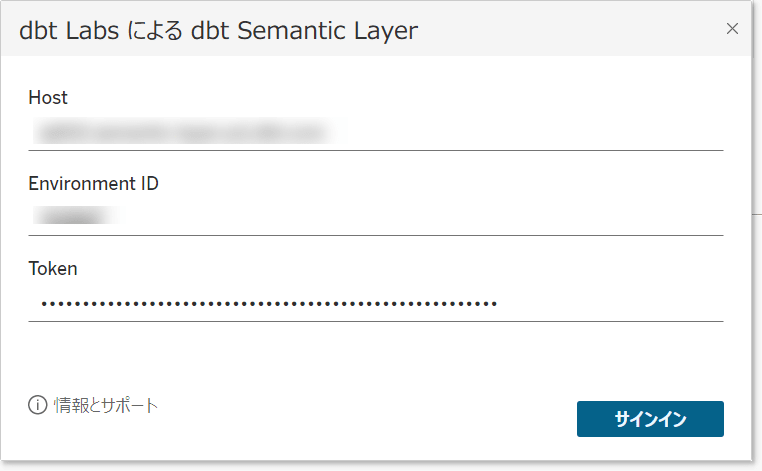762x471 pixels.
Task: Click the Host label text
Action: pyautogui.click(x=48, y=97)
